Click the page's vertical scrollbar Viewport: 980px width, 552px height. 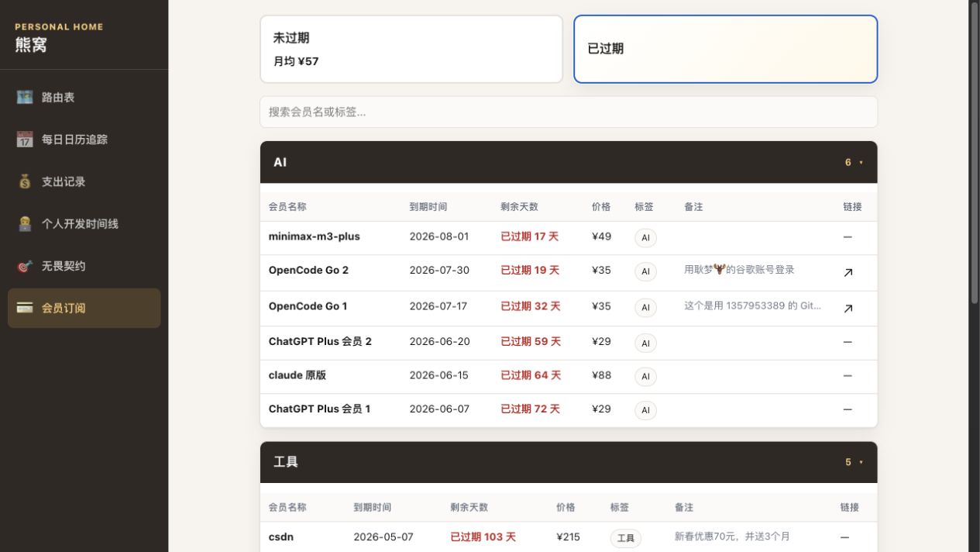975,155
